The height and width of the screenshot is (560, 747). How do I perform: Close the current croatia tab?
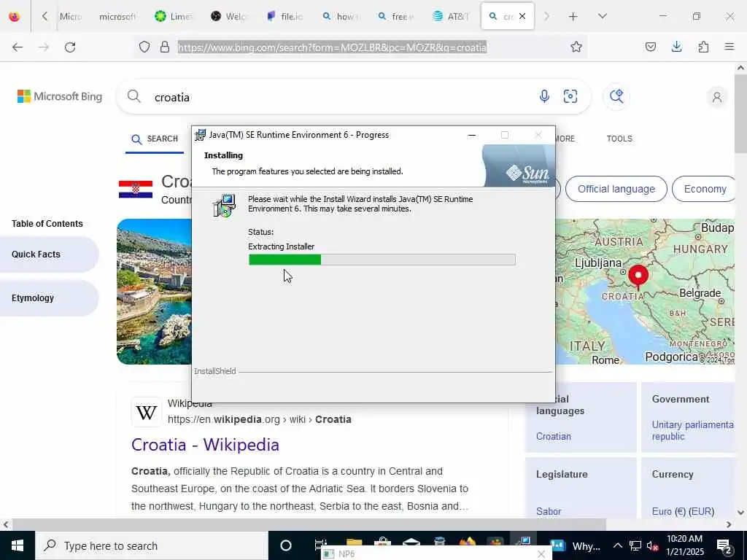[x=522, y=16]
